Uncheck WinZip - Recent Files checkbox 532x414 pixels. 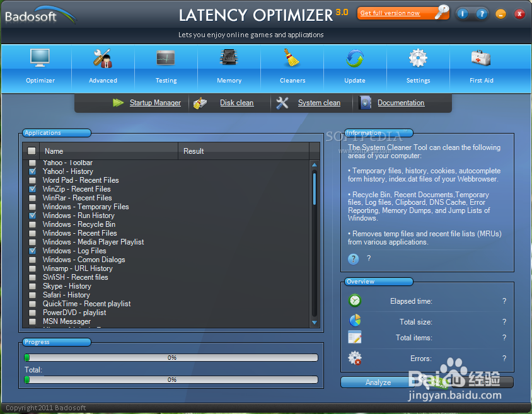33,189
